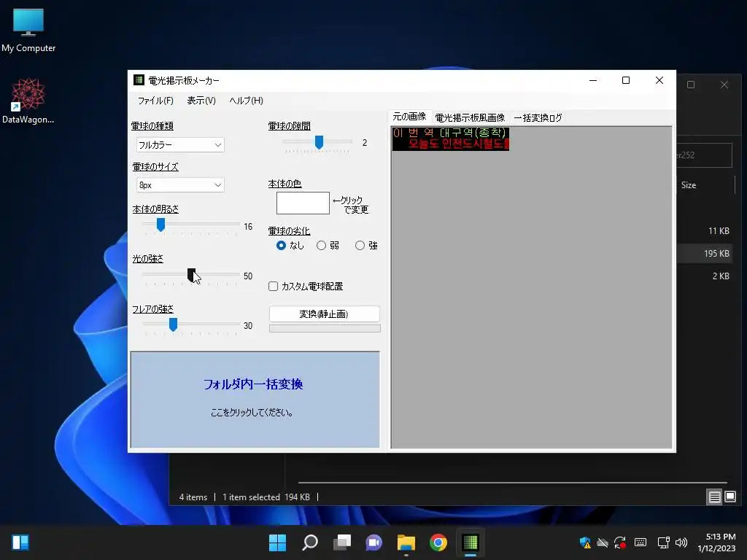
Task: Select the 11 KB file row in Explorer
Action: [704, 231]
